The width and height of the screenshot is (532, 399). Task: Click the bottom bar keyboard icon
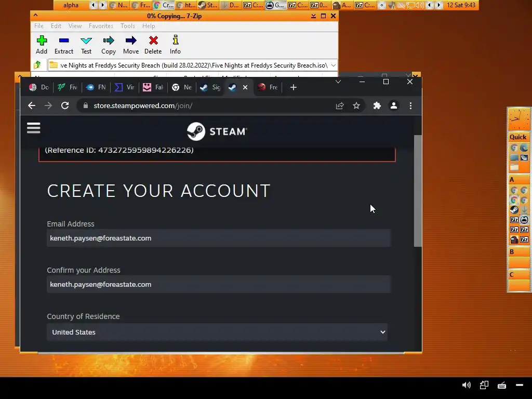click(x=502, y=385)
